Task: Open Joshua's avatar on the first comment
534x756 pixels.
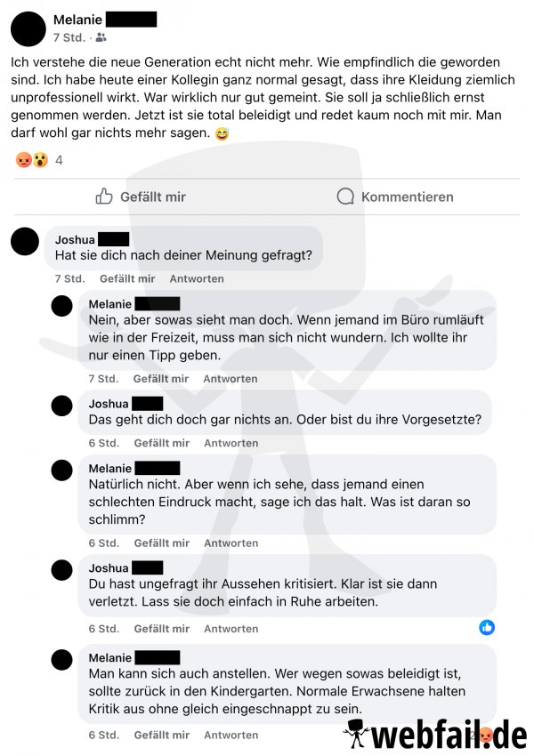Action: coord(25,241)
